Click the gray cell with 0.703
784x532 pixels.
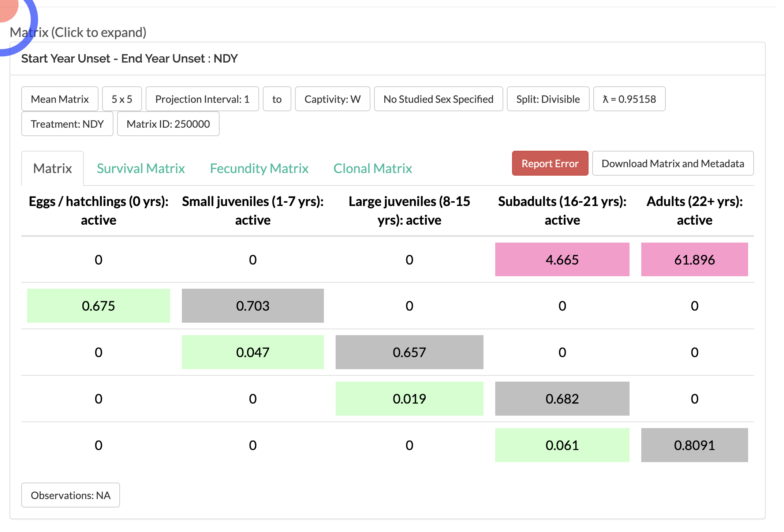(x=253, y=306)
